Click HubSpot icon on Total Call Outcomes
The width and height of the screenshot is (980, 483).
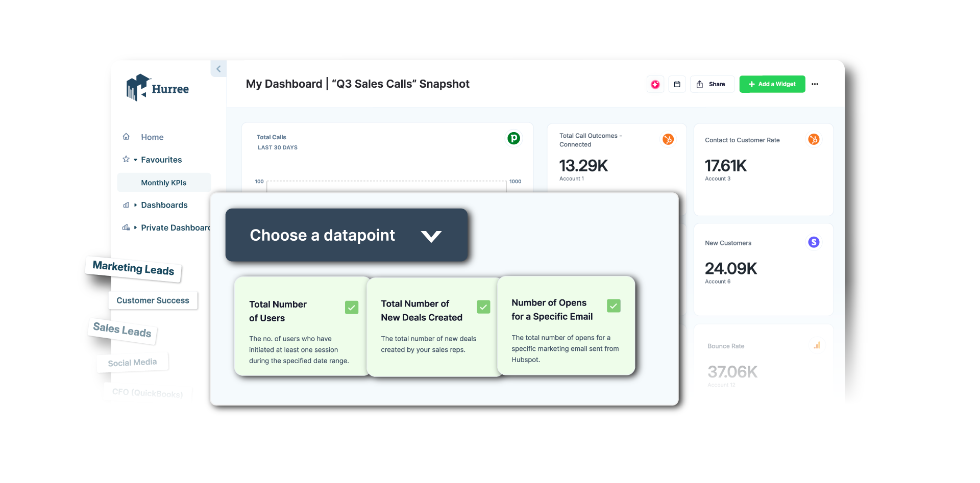pyautogui.click(x=668, y=139)
